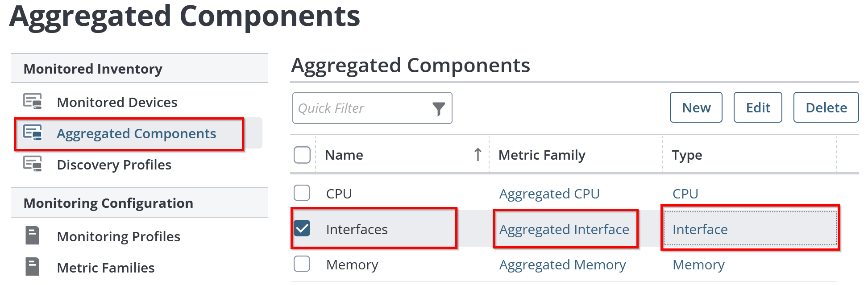Image resolution: width=868 pixels, height=285 pixels.
Task: Click the Name column sort arrow
Action: [x=478, y=155]
